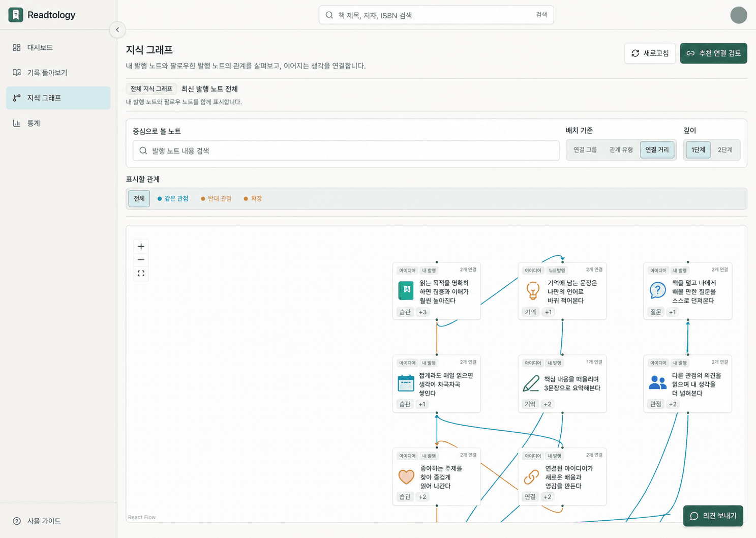Screen dimensions: 756x538
Task: Click the 추천 연결 검토 button
Action: [713, 53]
